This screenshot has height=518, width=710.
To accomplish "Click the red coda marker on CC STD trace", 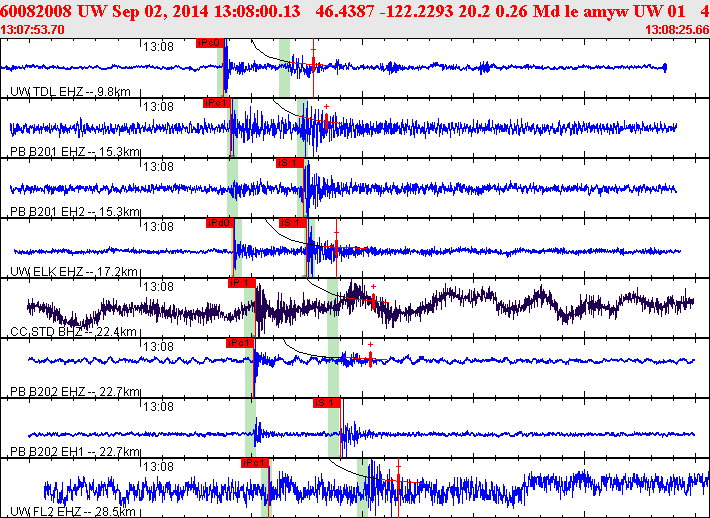I will coord(373,301).
